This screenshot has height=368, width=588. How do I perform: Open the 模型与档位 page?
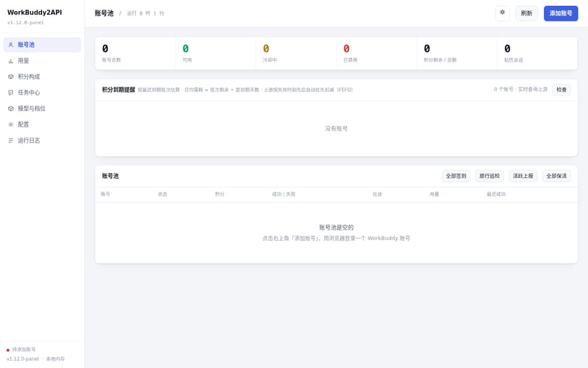[x=42, y=108]
